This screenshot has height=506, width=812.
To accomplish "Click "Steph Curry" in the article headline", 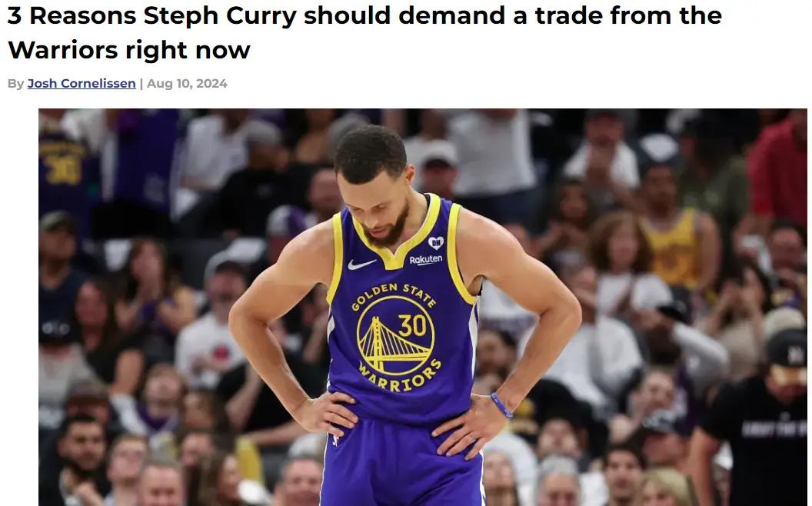I will pyautogui.click(x=220, y=15).
